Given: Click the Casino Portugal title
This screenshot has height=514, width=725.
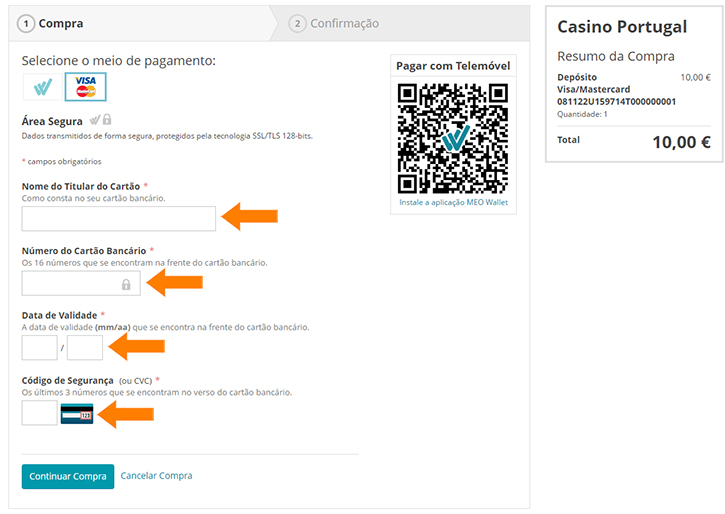Looking at the screenshot, I should [622, 27].
